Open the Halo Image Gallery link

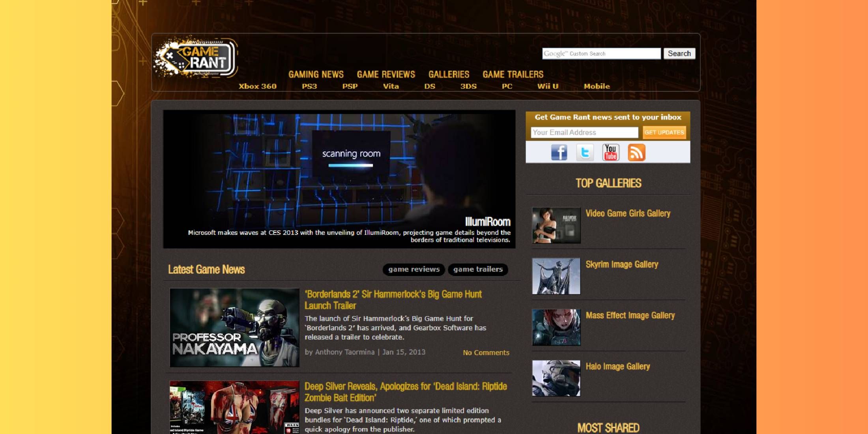[x=617, y=367]
